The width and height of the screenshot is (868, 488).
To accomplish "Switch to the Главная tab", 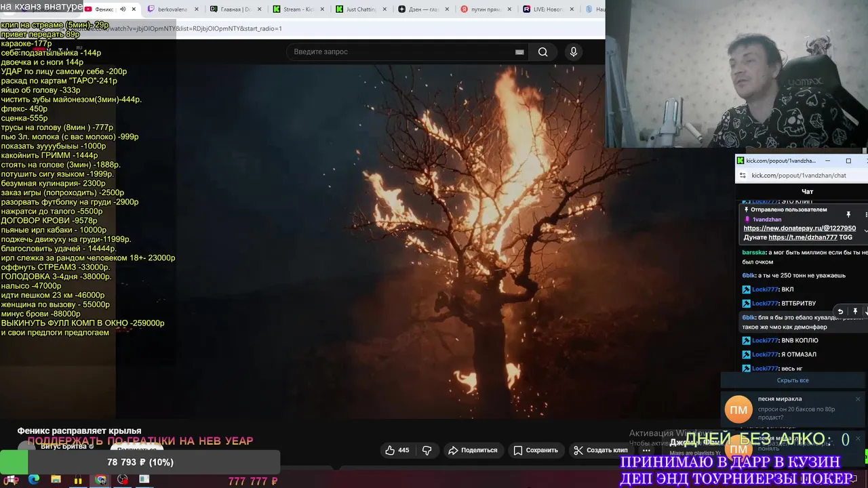I will pos(235,9).
